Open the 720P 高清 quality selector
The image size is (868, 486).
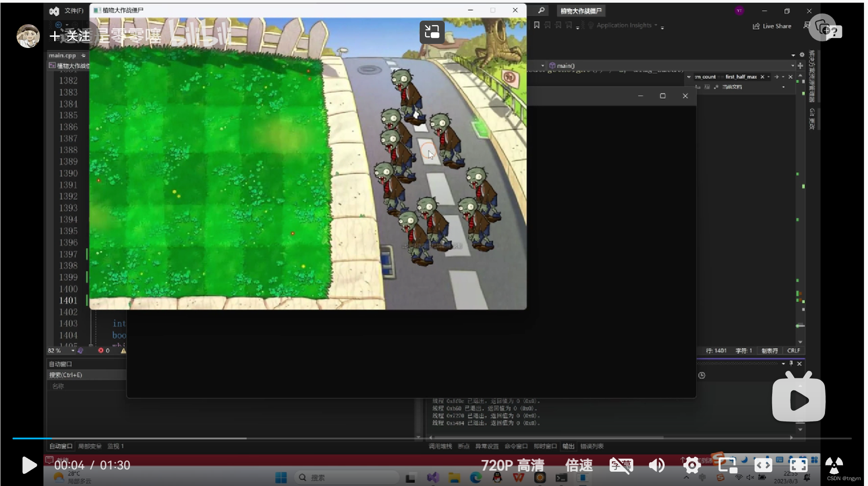pyautogui.click(x=512, y=465)
